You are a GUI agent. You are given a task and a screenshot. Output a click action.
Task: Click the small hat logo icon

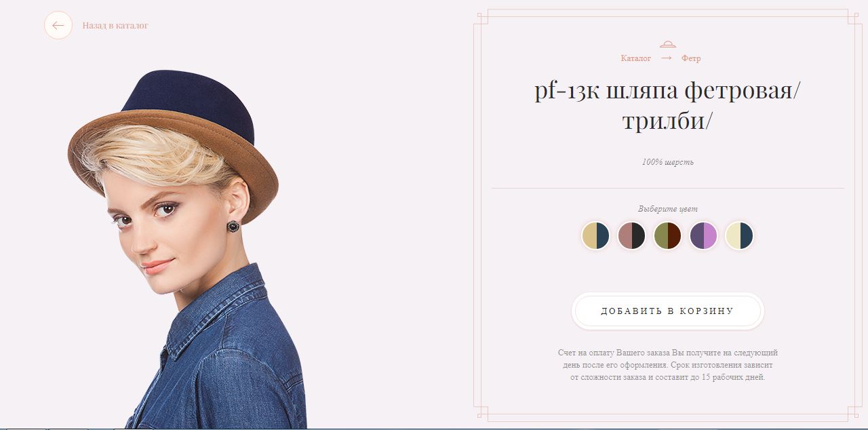[668, 44]
